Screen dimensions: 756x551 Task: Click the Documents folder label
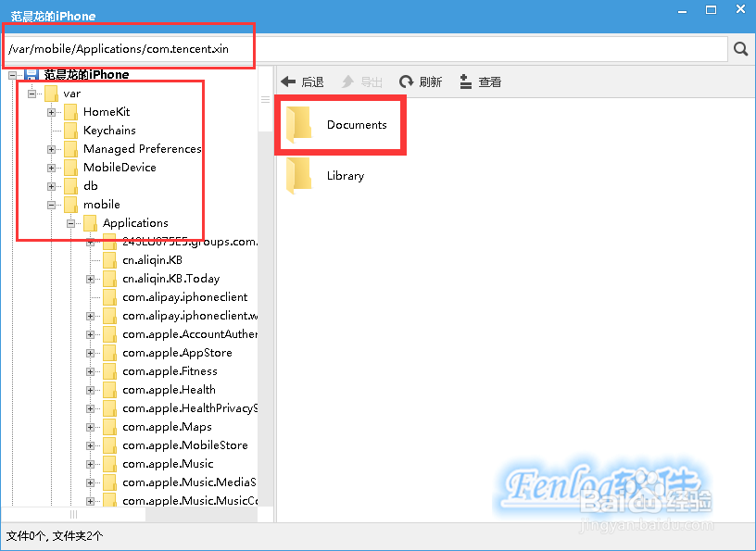pos(357,125)
